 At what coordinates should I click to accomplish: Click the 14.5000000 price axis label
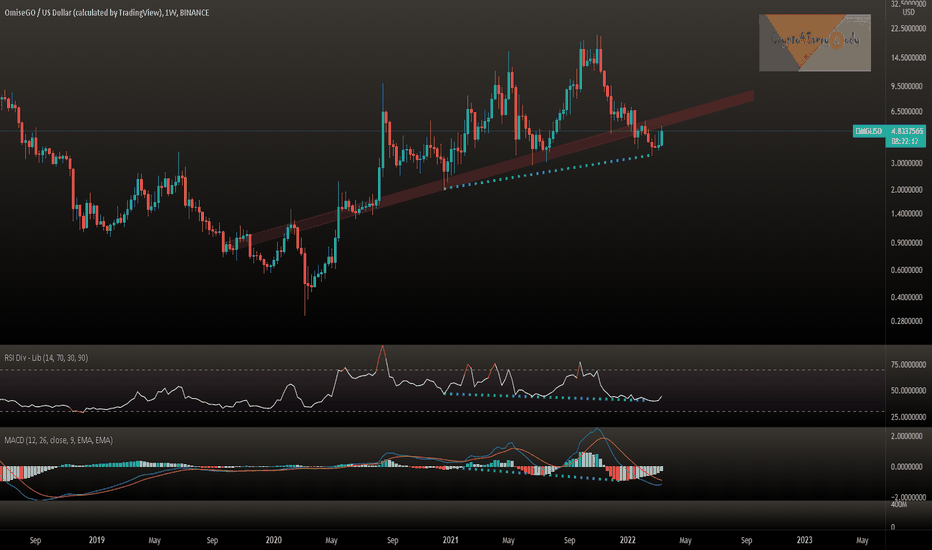click(908, 58)
